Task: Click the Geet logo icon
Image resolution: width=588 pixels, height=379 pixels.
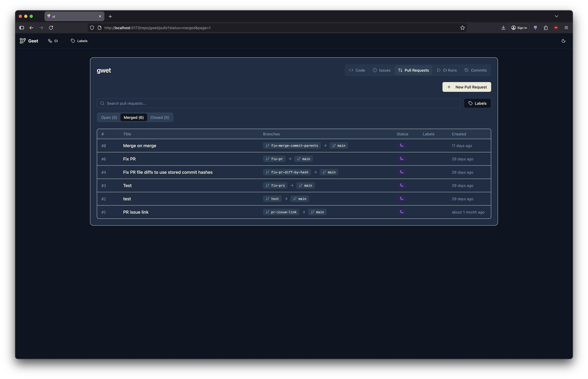Action: [x=23, y=41]
